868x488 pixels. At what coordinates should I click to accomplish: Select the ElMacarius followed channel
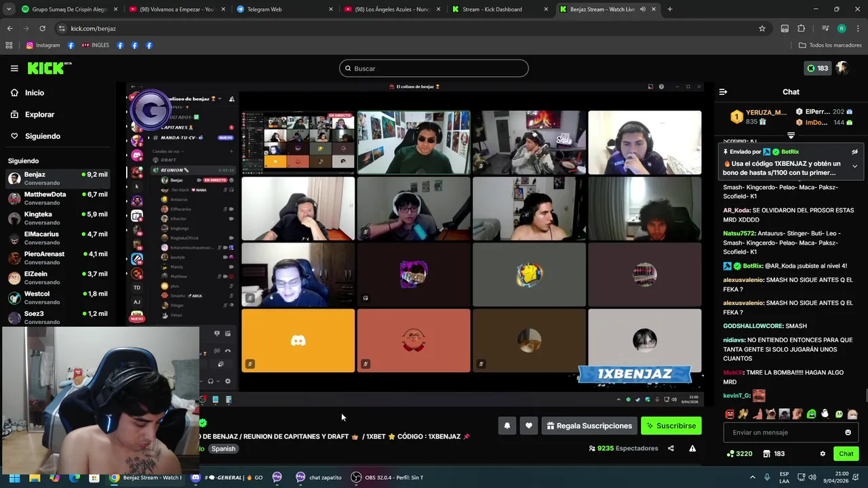point(58,238)
